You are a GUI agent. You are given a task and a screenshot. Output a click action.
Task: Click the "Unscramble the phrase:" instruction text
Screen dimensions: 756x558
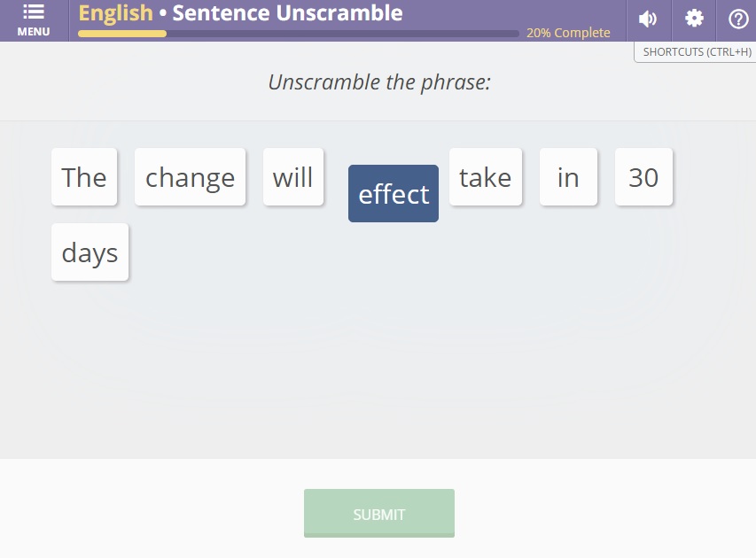point(379,82)
